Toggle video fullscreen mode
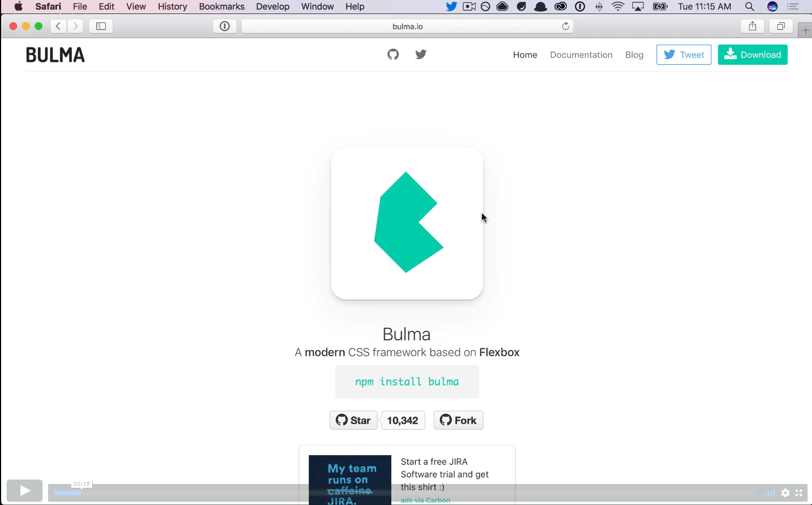This screenshot has width=812, height=505. pos(799,493)
